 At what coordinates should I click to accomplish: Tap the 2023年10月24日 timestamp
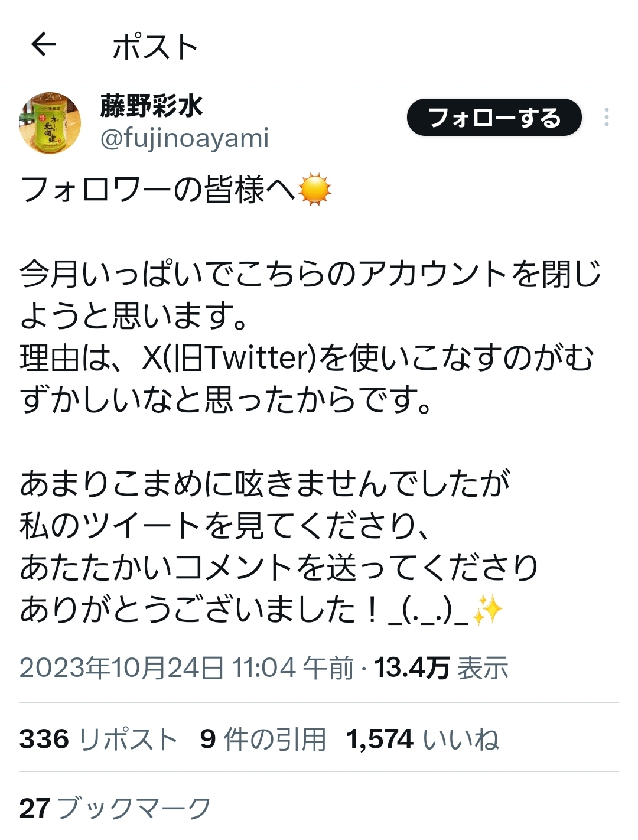coord(186,668)
